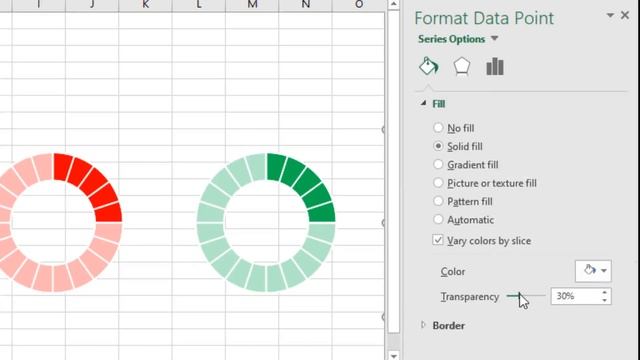Select column M header
Screen dimensions: 640x360
(252, 4)
